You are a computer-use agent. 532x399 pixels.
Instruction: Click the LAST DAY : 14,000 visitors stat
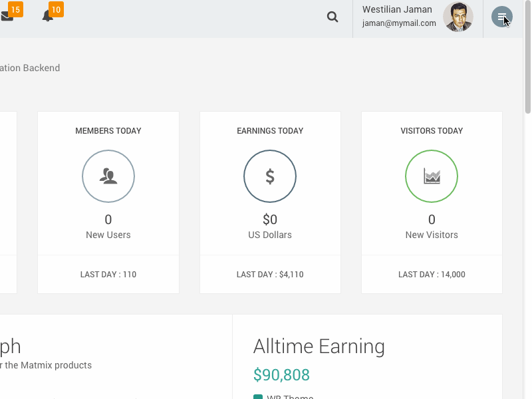(x=432, y=274)
